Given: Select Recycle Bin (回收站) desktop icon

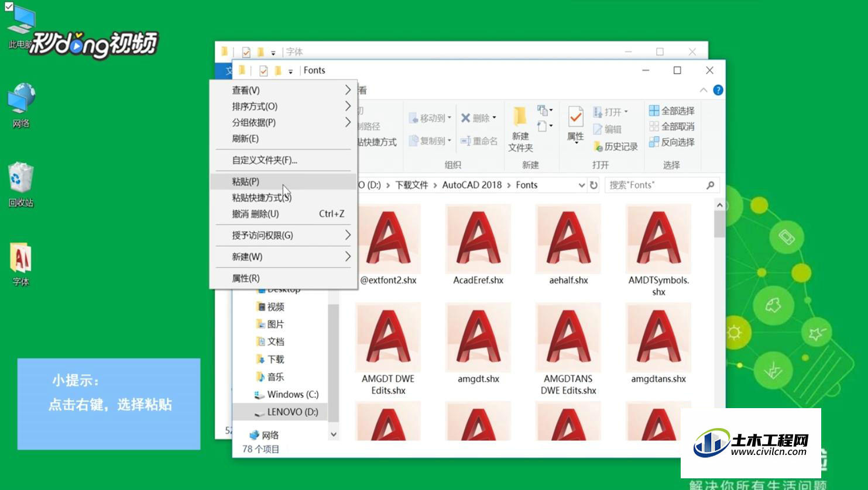Looking at the screenshot, I should point(21,184).
